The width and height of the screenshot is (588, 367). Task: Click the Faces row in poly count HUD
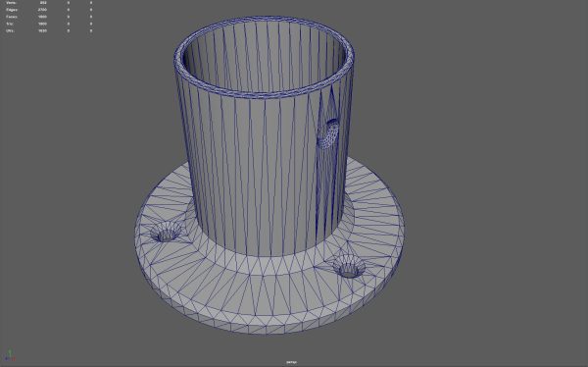(x=49, y=17)
